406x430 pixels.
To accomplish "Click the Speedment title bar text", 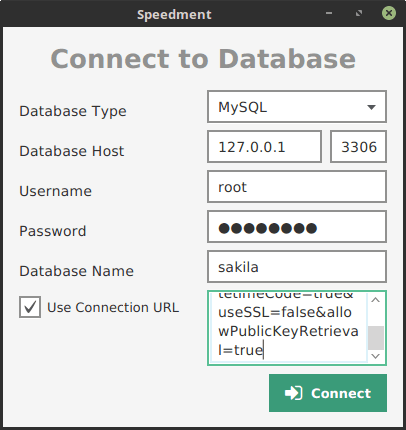I will 174,15.
